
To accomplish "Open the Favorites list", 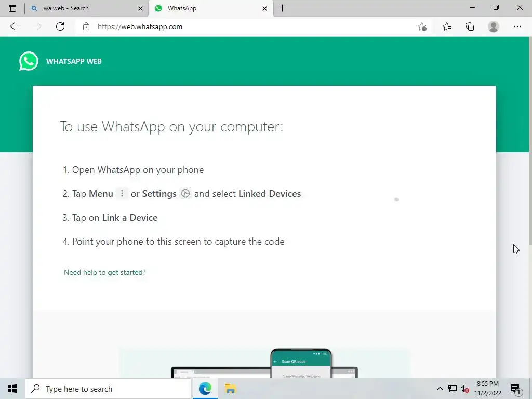I will [446, 27].
